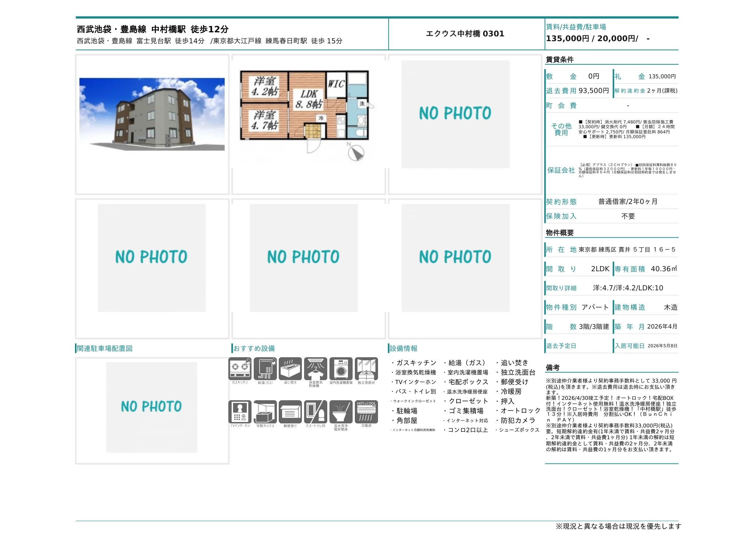Click the その他費用 label

click(561, 129)
